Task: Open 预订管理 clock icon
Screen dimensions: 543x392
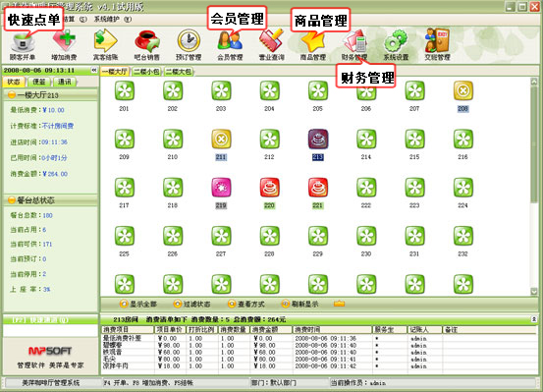Action: (x=189, y=45)
